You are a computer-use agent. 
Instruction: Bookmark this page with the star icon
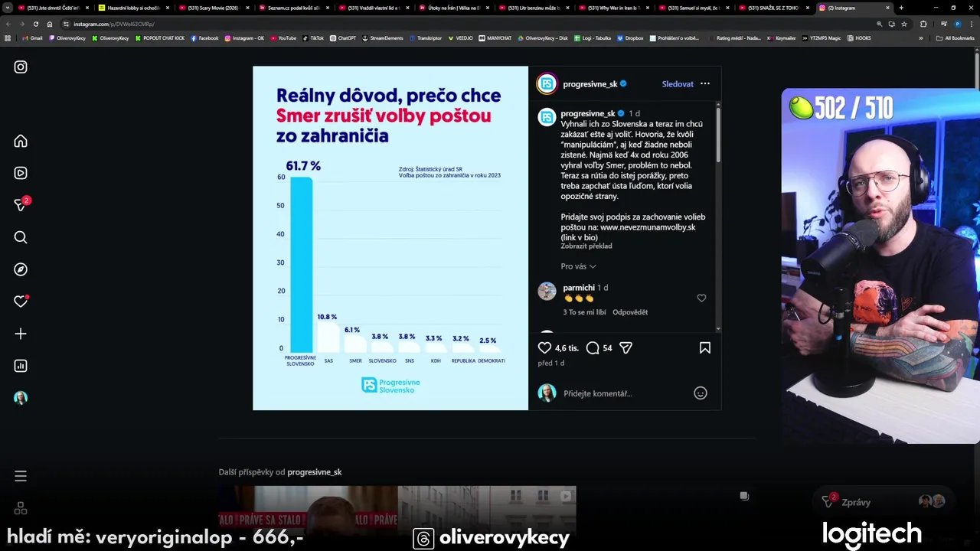pyautogui.click(x=904, y=24)
